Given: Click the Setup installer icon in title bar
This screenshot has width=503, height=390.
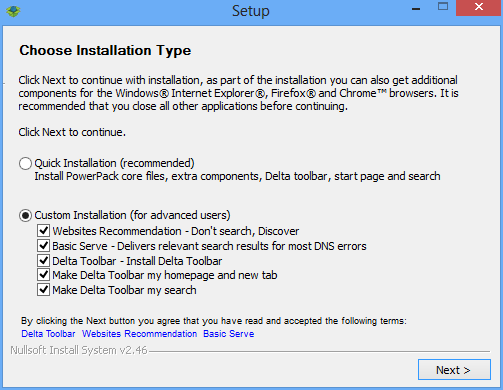Looking at the screenshot, I should tap(13, 11).
